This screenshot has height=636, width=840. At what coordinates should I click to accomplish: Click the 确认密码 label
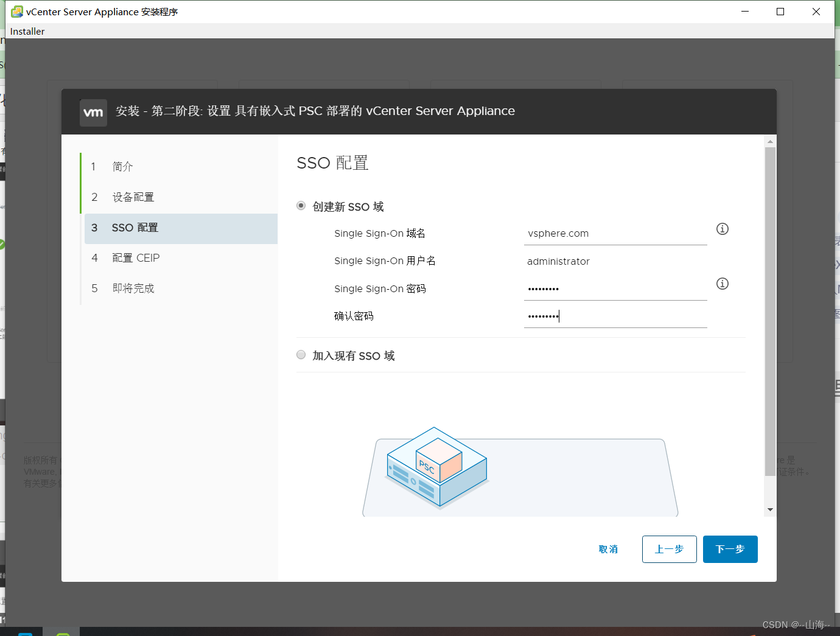354,316
